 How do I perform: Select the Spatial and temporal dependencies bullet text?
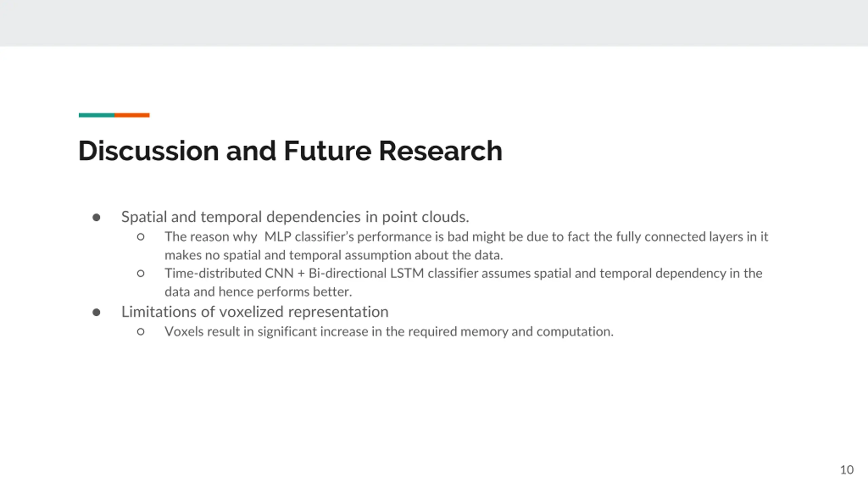(x=295, y=217)
